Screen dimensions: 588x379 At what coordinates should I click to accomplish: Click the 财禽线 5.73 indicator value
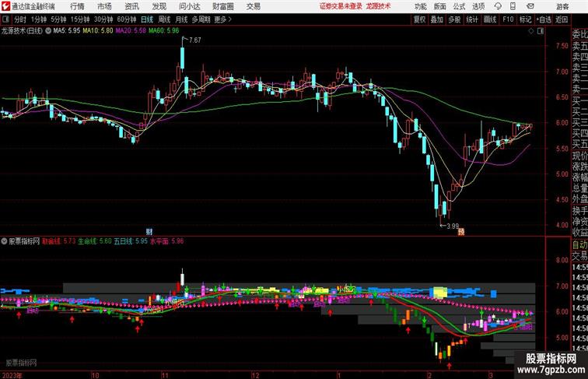click(59, 241)
